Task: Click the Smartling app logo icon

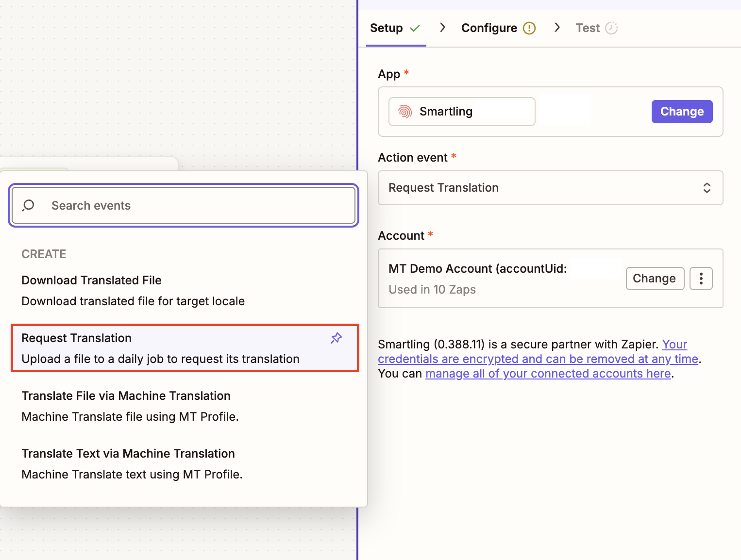Action: pyautogui.click(x=405, y=111)
